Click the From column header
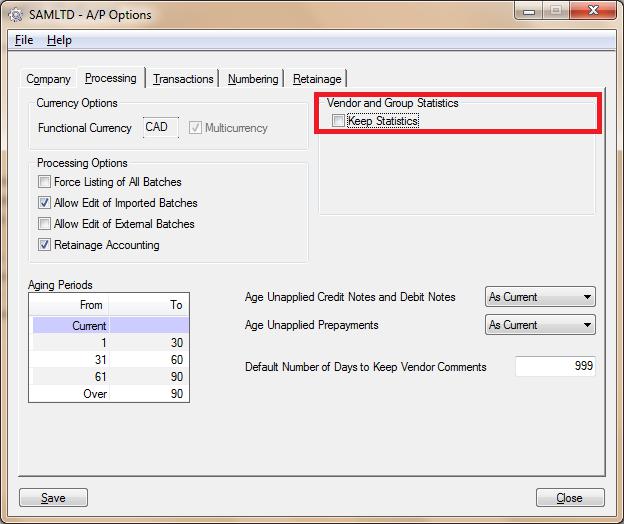This screenshot has width=624, height=524. [x=70, y=305]
